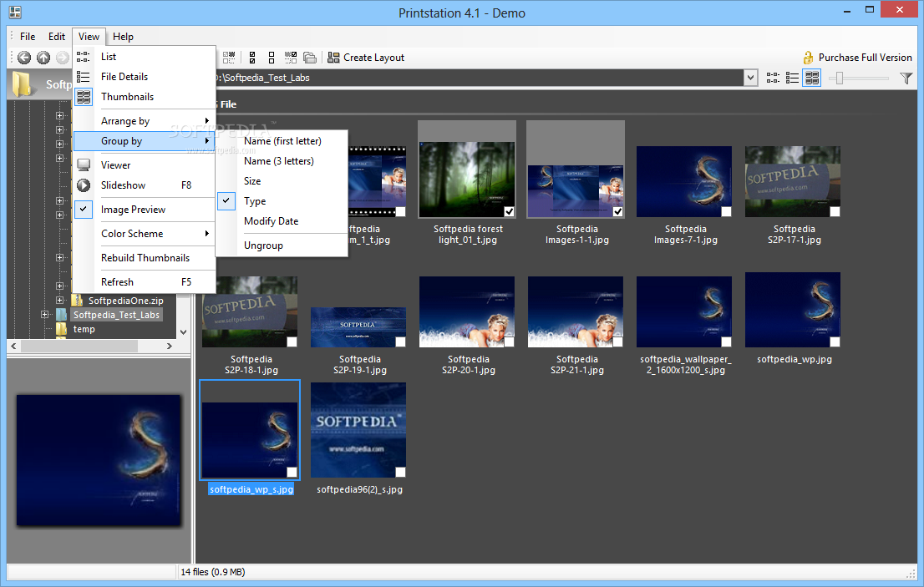Click the List icon in the View menu
924x587 pixels.
click(x=83, y=57)
